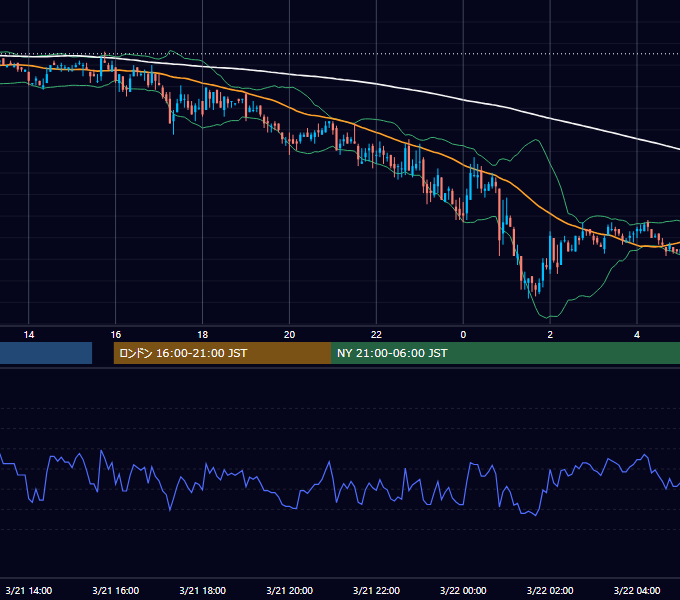
Task: Click the '3/22 00:00' date label
Action: [x=463, y=590]
